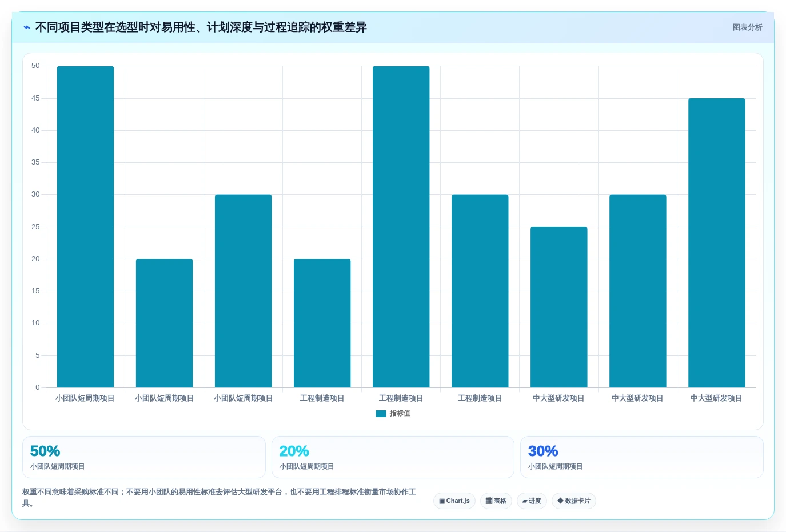Click the x-axis label under the 25-value bar

pos(558,398)
